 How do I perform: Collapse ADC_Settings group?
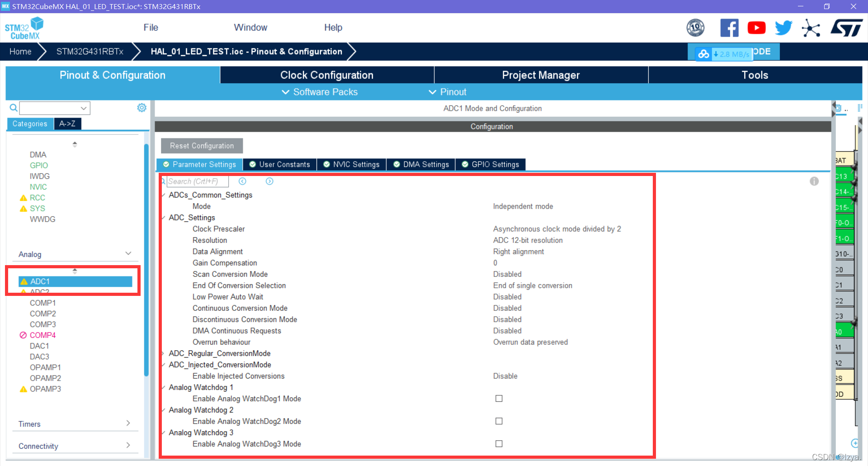(x=164, y=218)
